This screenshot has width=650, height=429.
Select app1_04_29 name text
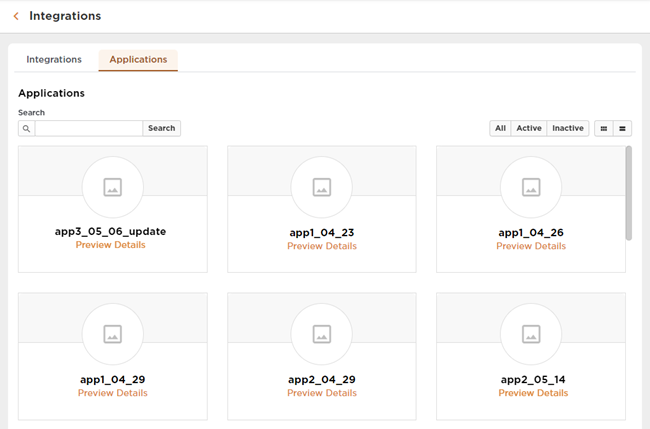(x=113, y=380)
